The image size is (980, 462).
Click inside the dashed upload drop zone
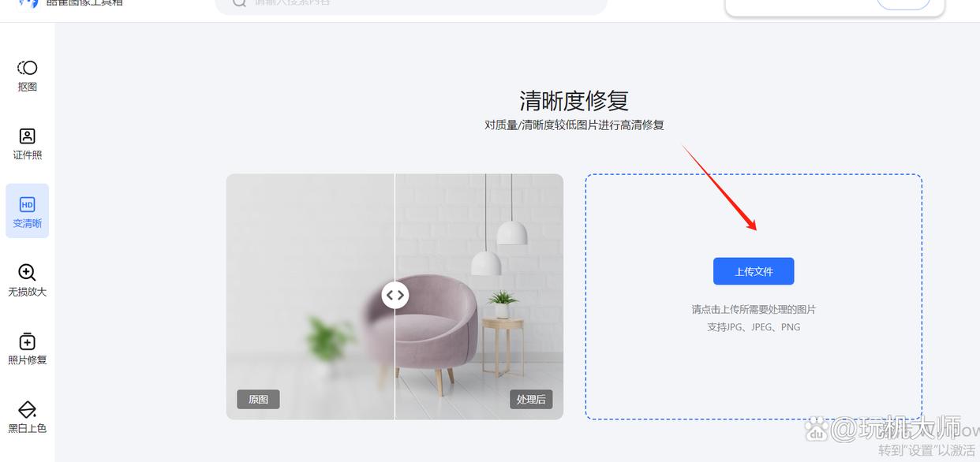click(x=754, y=296)
